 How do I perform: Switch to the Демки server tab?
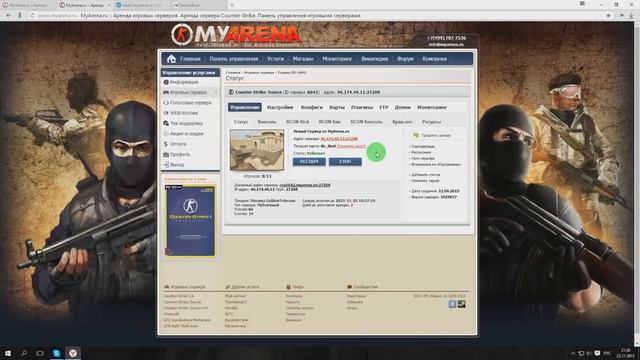coord(402,107)
